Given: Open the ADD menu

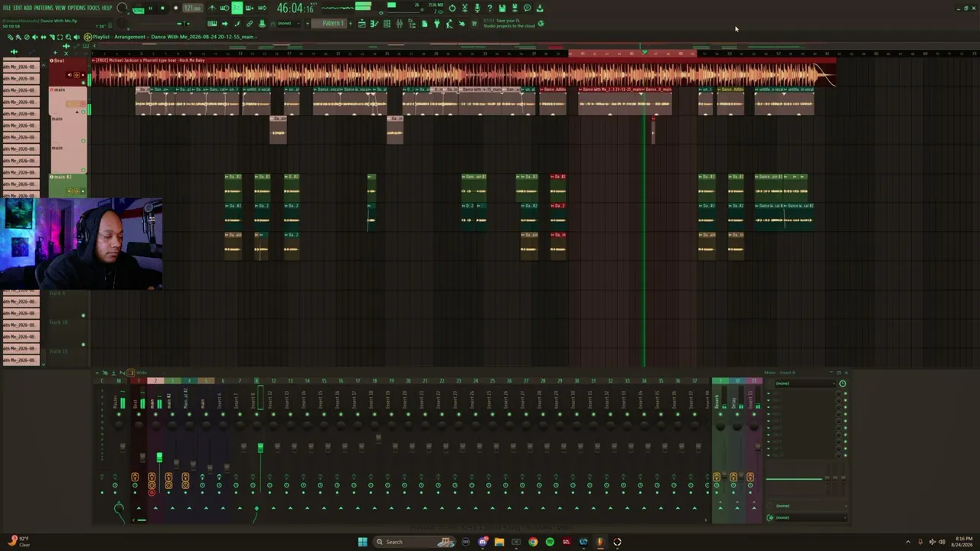Looking at the screenshot, I should 28,8.
